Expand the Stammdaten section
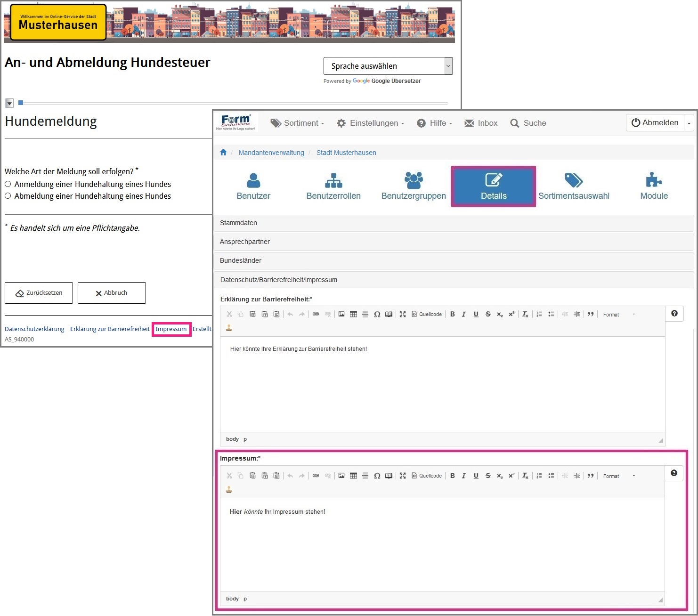The image size is (698, 616). click(454, 223)
